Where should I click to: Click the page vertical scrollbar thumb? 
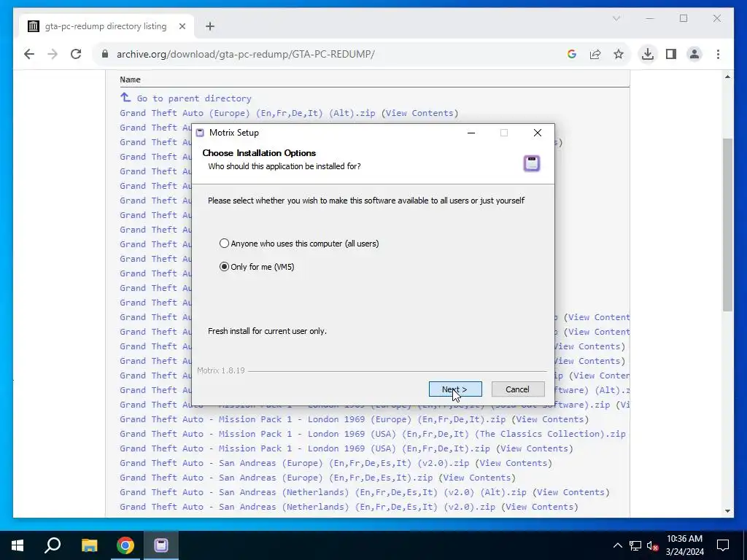pyautogui.click(x=727, y=225)
